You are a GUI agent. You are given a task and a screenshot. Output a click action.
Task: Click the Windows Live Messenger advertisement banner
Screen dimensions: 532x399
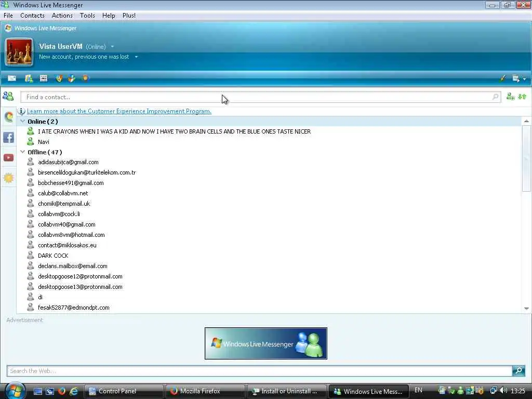[266, 343]
